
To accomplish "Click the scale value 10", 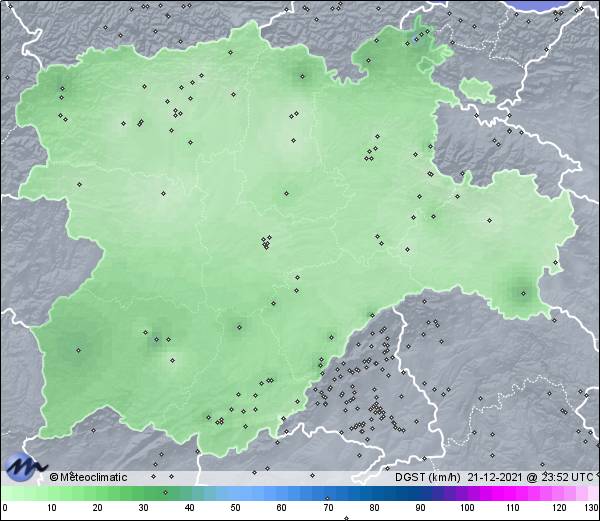I will click(52, 508).
